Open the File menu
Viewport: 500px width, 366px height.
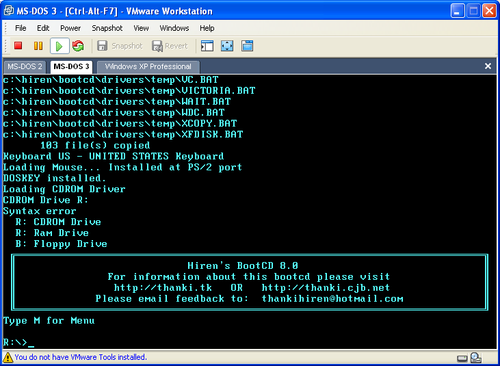[x=21, y=28]
